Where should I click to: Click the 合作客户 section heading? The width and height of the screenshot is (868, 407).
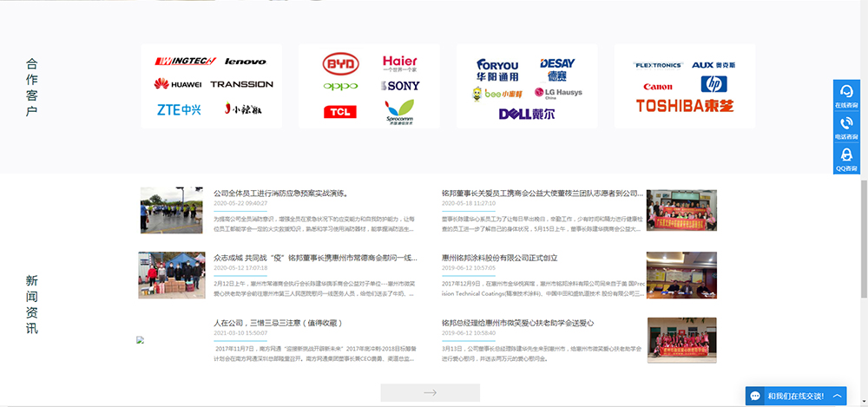click(31, 87)
